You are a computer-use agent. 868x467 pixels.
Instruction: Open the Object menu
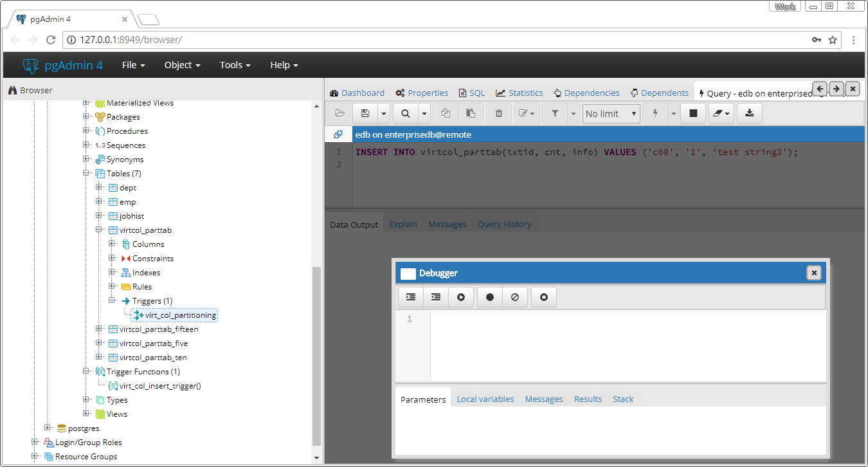(x=183, y=65)
